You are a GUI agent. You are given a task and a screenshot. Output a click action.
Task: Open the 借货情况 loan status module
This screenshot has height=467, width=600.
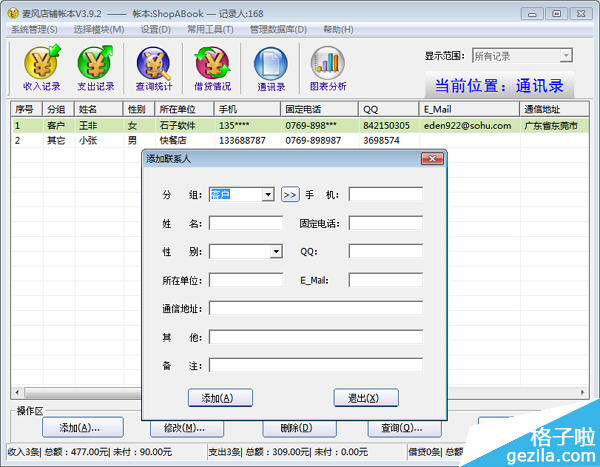[x=212, y=70]
